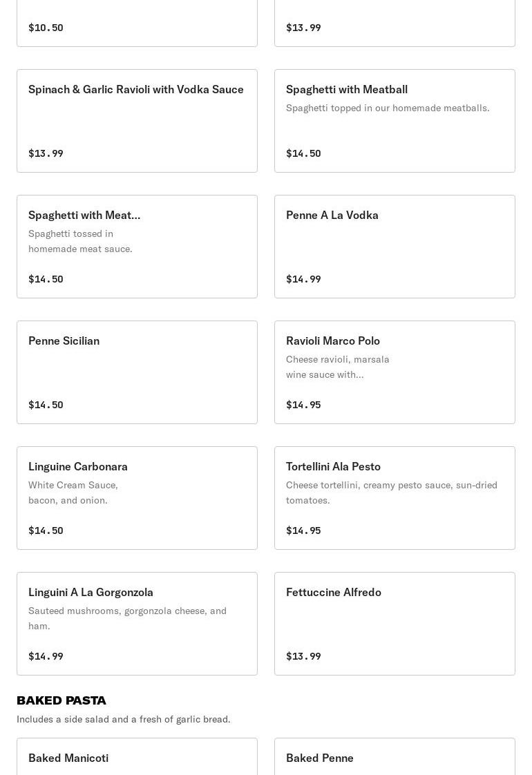Screen dimensions: 532x775
Task: Open the truncated Spaghetti with Meat... item
Action: click(x=137, y=247)
